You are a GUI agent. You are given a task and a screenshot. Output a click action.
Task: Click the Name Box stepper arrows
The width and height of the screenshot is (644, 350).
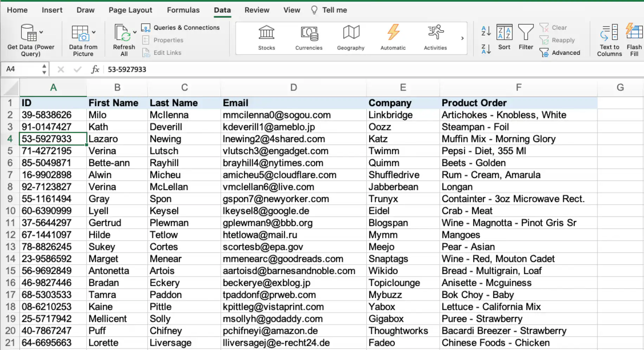[44, 69]
